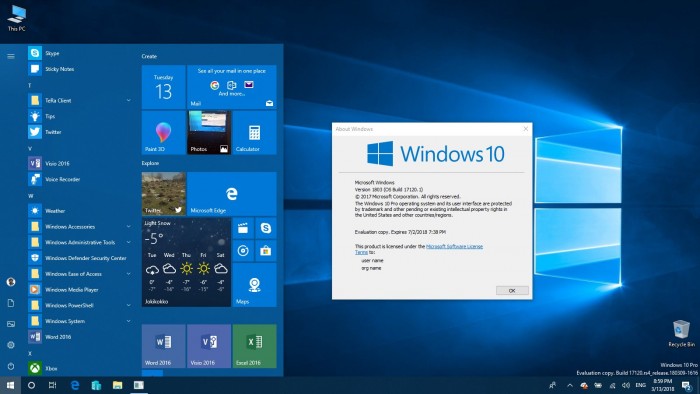Open the Movies & TV small tile
Image resolution: width=700 pixels, height=394 pixels.
(243, 228)
